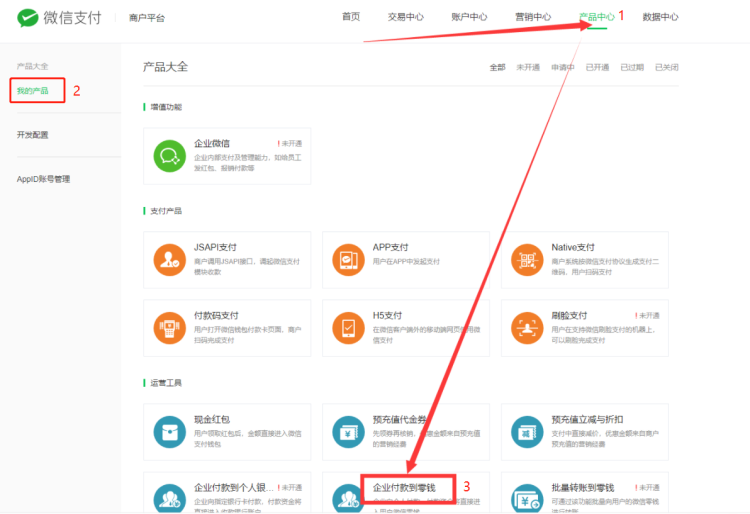Filter products by 未开通
This screenshot has height=514, width=750.
(x=528, y=67)
